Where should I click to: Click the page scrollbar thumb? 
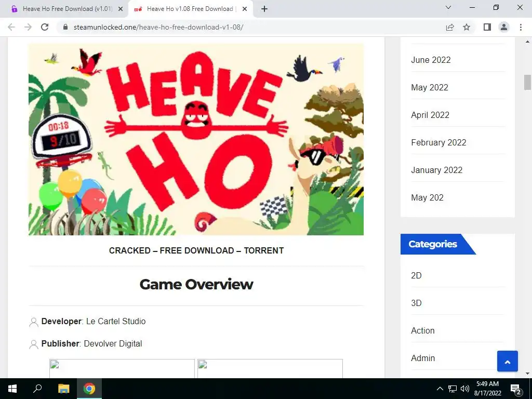[527, 82]
